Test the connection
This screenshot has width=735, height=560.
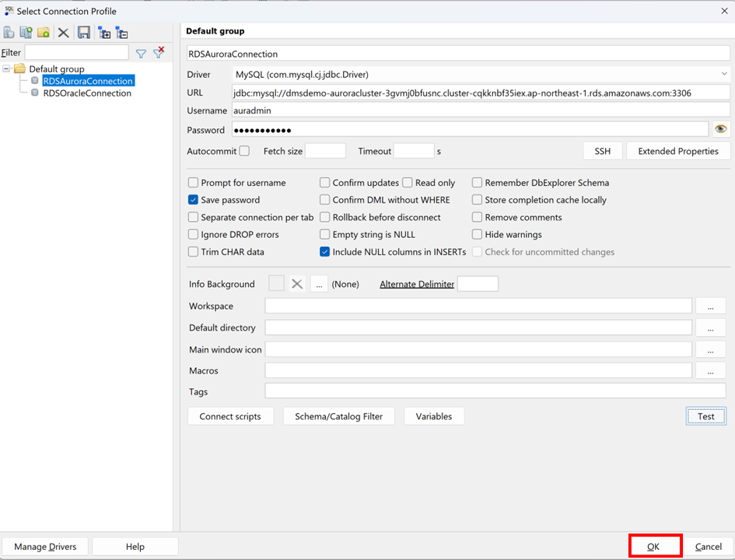tap(706, 416)
